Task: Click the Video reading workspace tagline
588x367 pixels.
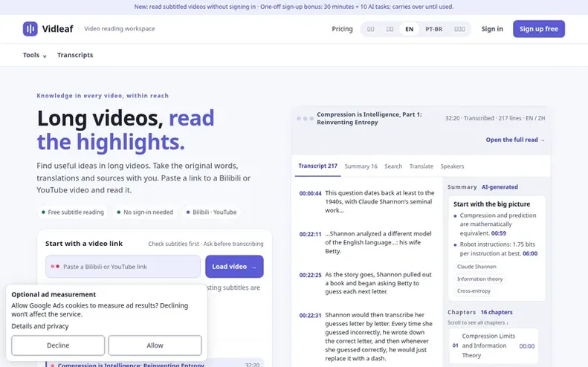Action: [119, 29]
